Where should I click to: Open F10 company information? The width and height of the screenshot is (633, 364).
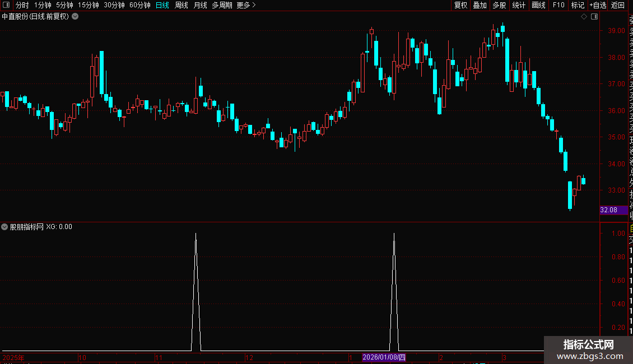[558, 5]
